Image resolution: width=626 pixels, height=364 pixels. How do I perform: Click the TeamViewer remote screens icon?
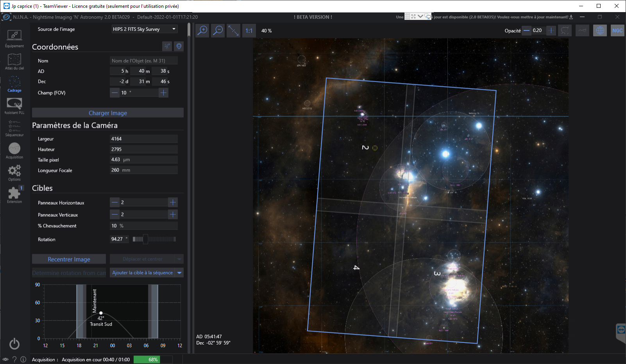click(428, 16)
